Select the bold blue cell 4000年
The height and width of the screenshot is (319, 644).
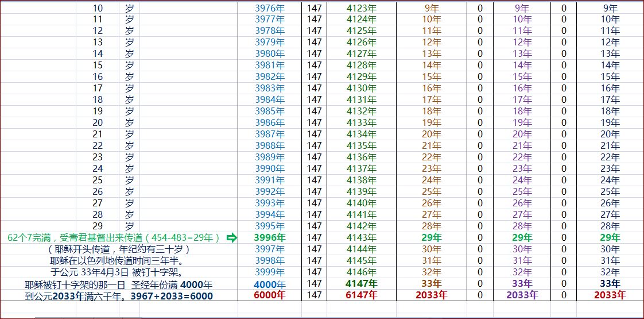270,284
